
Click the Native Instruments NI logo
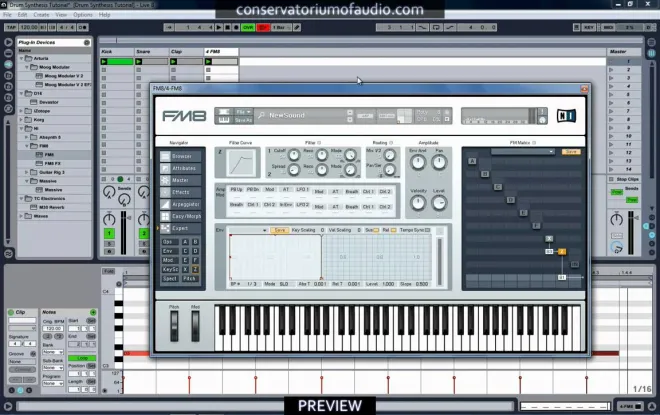coord(566,115)
